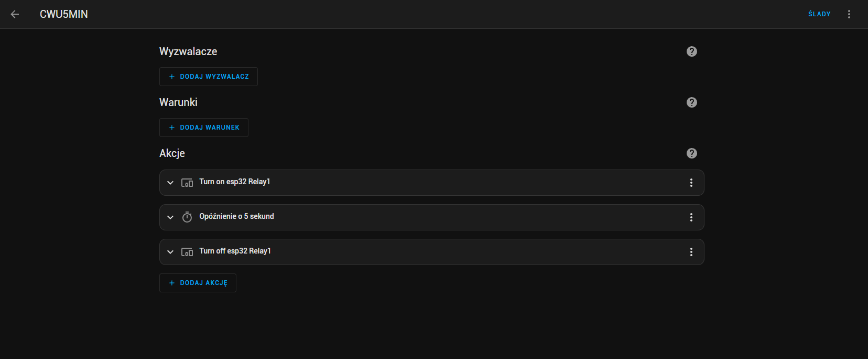Open the ŚLADY traces link
The image size is (868, 359).
[x=819, y=14]
